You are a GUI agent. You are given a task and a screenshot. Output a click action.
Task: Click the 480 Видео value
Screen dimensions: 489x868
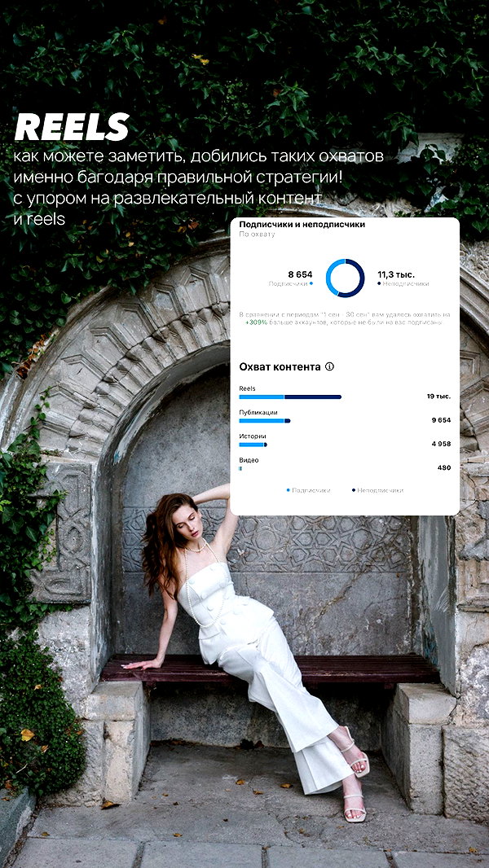pos(444,467)
